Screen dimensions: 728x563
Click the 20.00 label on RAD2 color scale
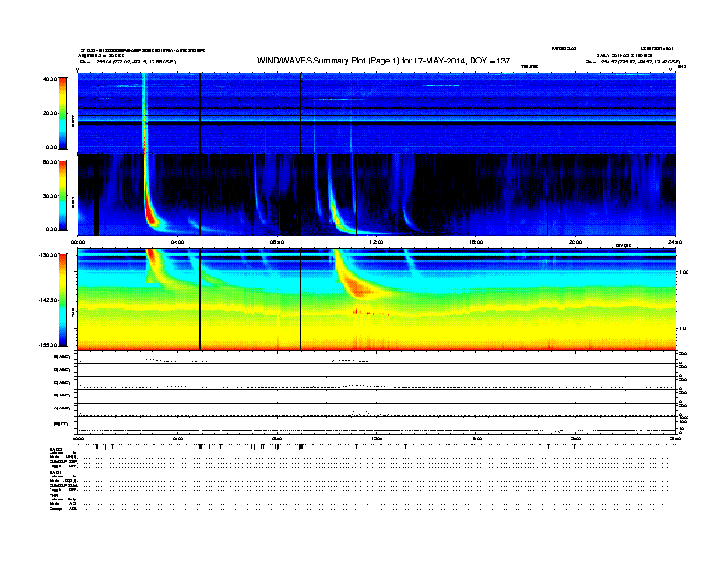point(50,113)
